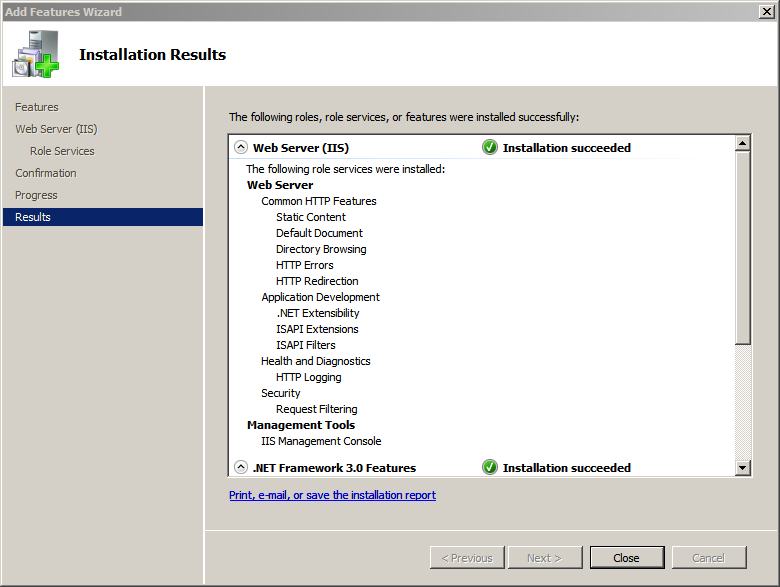Click Installation succeeded text for .NET Framework 3.0
The width and height of the screenshot is (780, 587).
[567, 468]
